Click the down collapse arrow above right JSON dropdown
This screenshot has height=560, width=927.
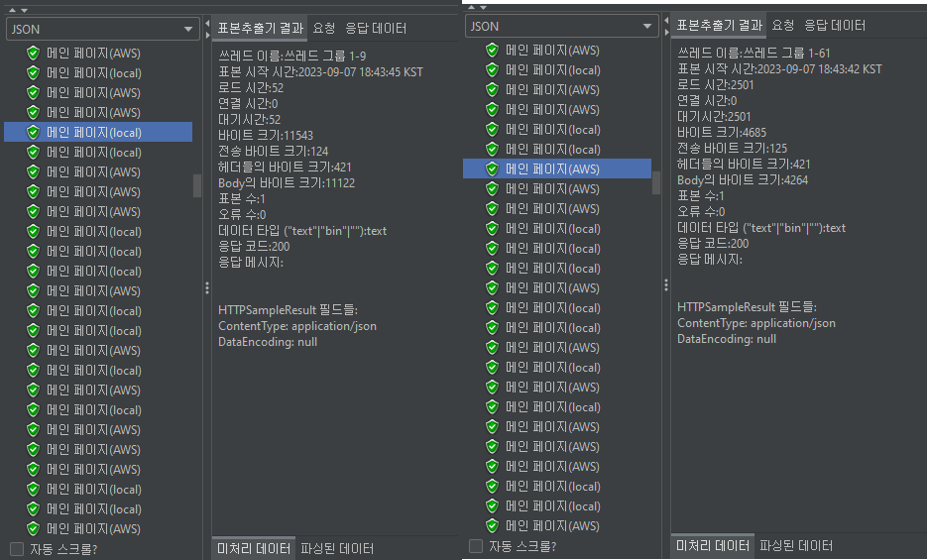[x=483, y=7]
